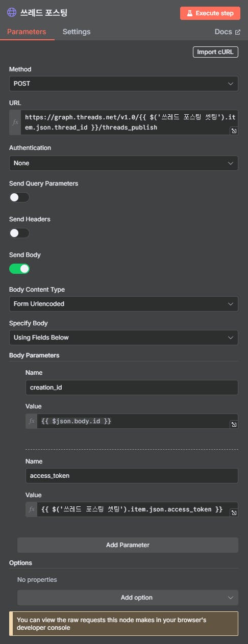Expand the Authentication dropdown
Screen dimensions: 248x644
point(123,163)
